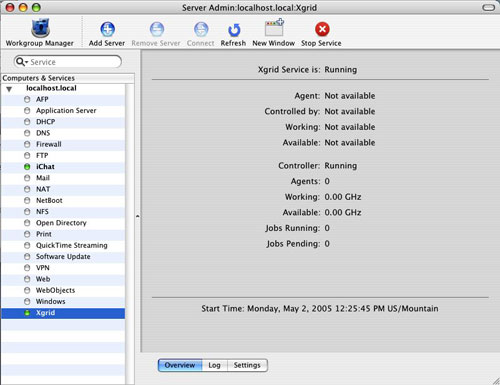Select the Application Server service

click(x=63, y=111)
